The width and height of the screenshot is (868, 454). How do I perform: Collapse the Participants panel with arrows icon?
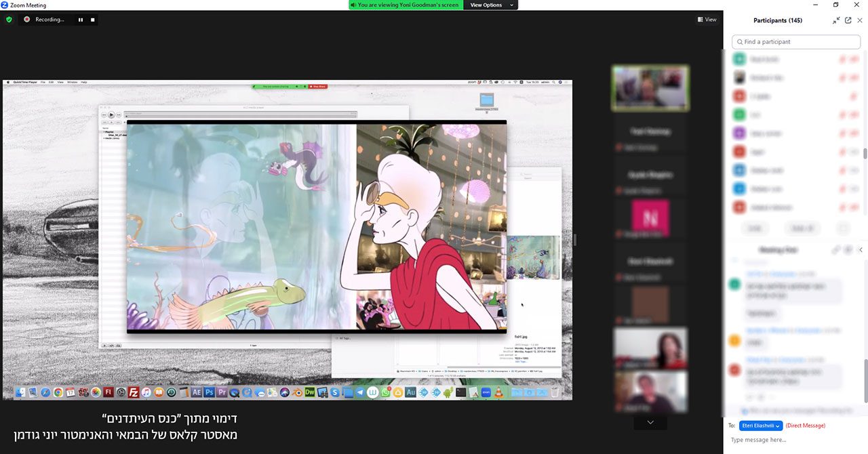coord(836,20)
